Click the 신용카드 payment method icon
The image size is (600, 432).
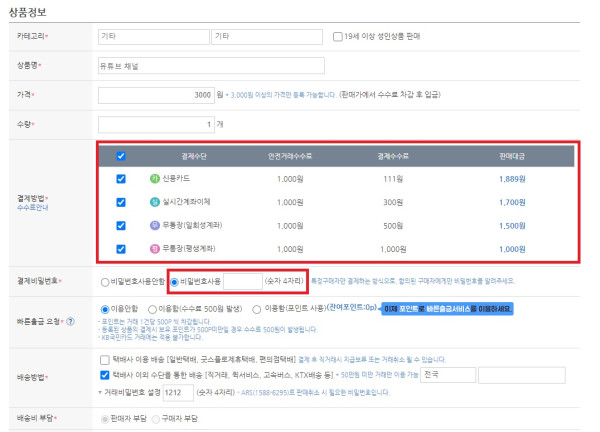click(x=154, y=179)
